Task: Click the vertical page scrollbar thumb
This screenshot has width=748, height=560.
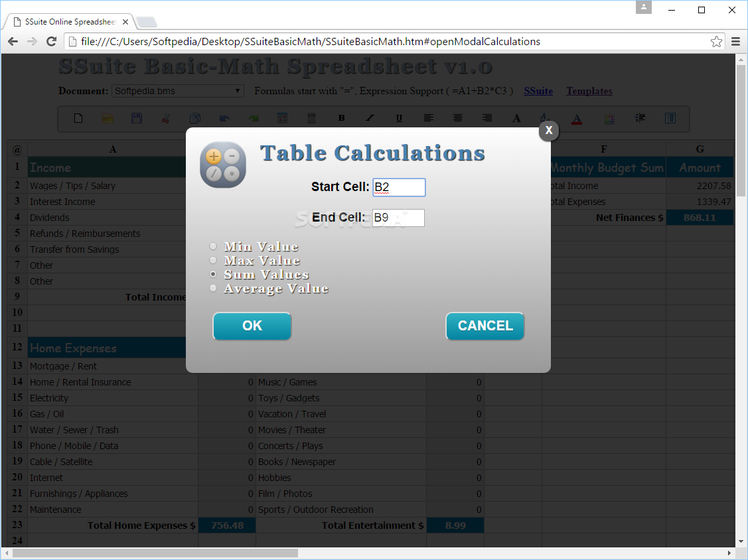Action: click(741, 130)
